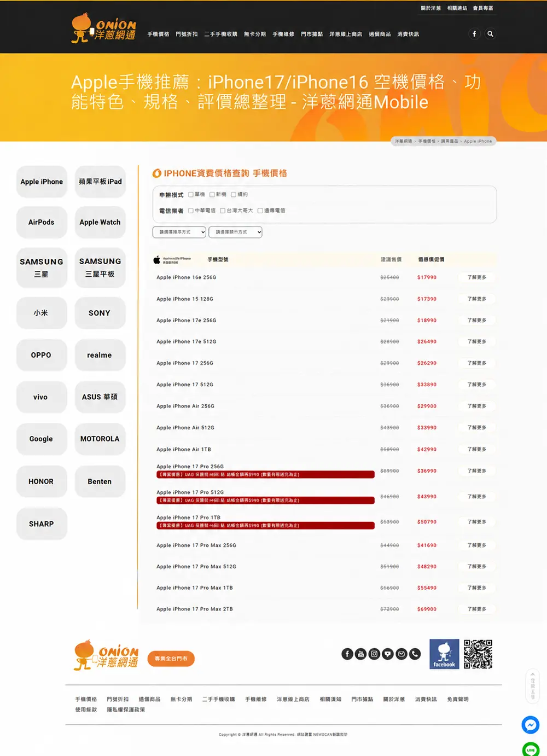547x756 pixels.
Task: Enable the 中華電信 carrier checkbox
Action: (x=191, y=211)
